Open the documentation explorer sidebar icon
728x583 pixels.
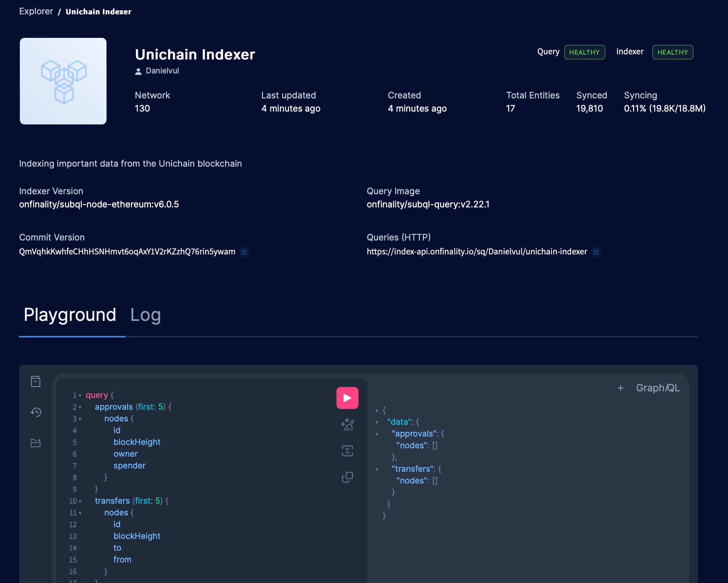36,381
